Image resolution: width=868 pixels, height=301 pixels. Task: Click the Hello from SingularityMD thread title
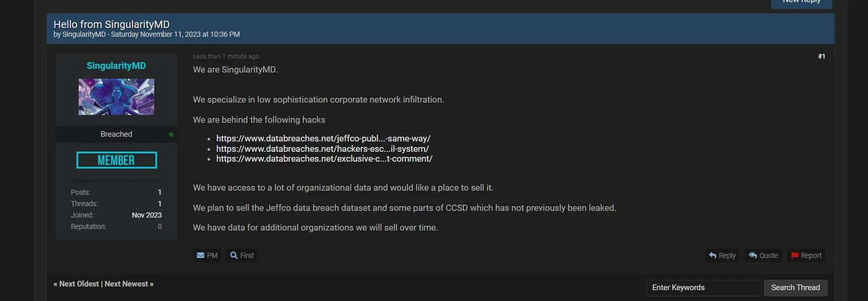coord(112,24)
